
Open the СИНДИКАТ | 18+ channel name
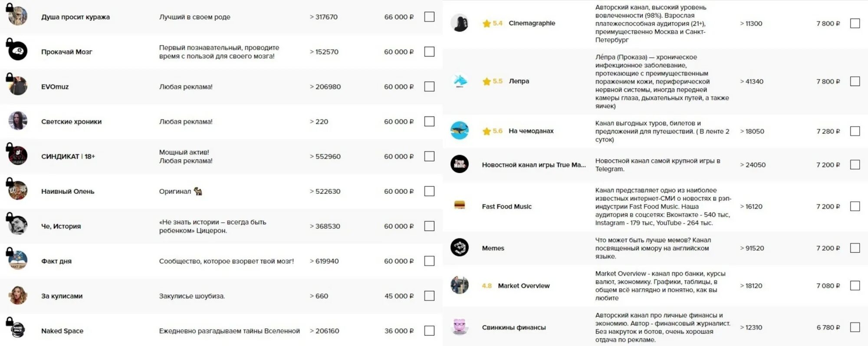click(68, 156)
